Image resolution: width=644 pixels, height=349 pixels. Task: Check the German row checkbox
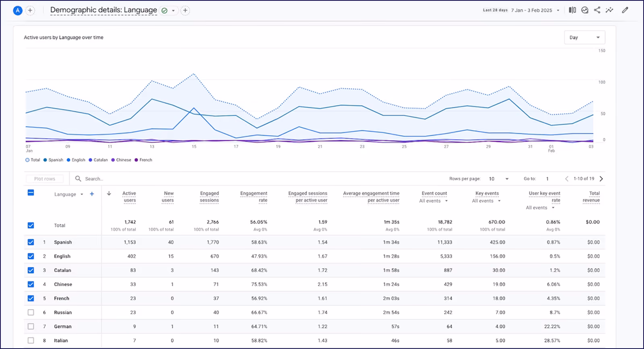31,326
